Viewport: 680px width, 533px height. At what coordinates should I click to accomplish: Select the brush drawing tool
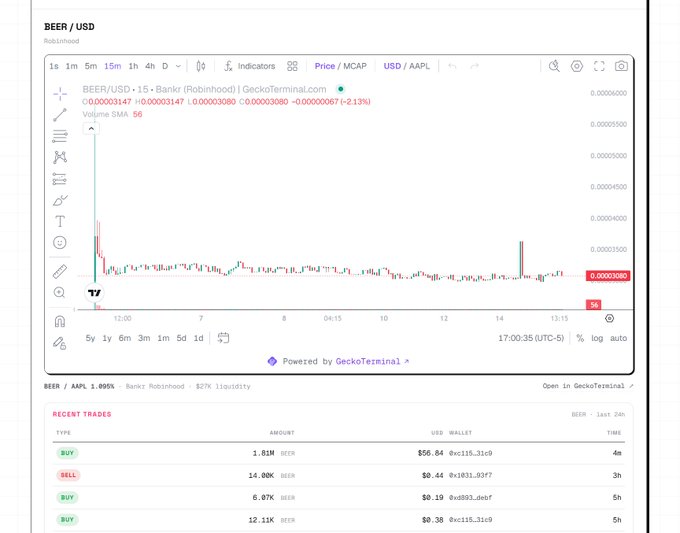pyautogui.click(x=60, y=200)
